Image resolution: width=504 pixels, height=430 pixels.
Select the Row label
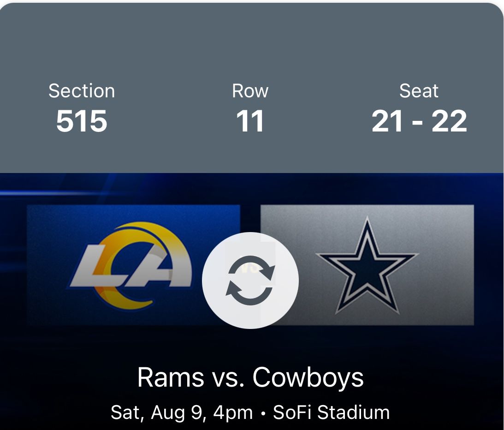[x=250, y=91]
